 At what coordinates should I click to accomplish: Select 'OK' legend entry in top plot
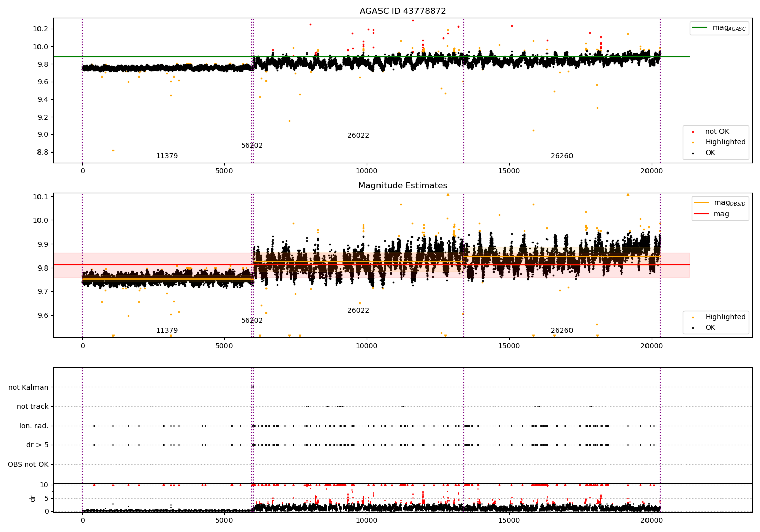710,153
